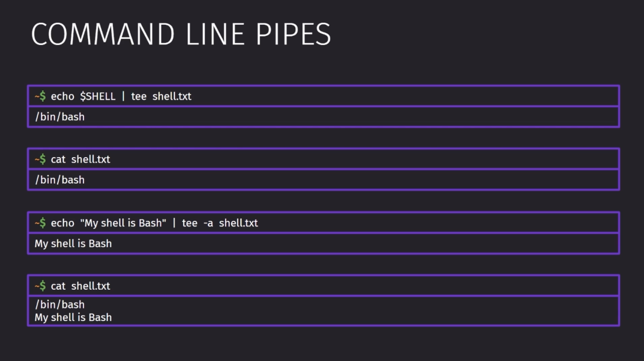The height and width of the screenshot is (361, 644).
Task: Click the prompt symbol before echo $SHELL
Action: pos(40,96)
